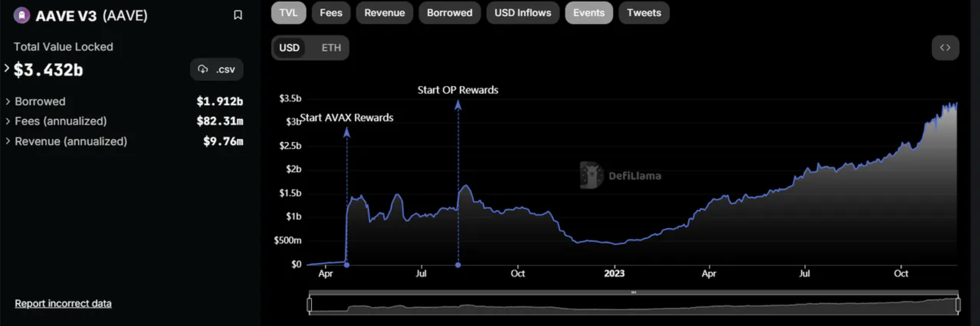Download TVL data as .csv
Image resolution: width=980 pixels, height=326 pixels.
217,70
